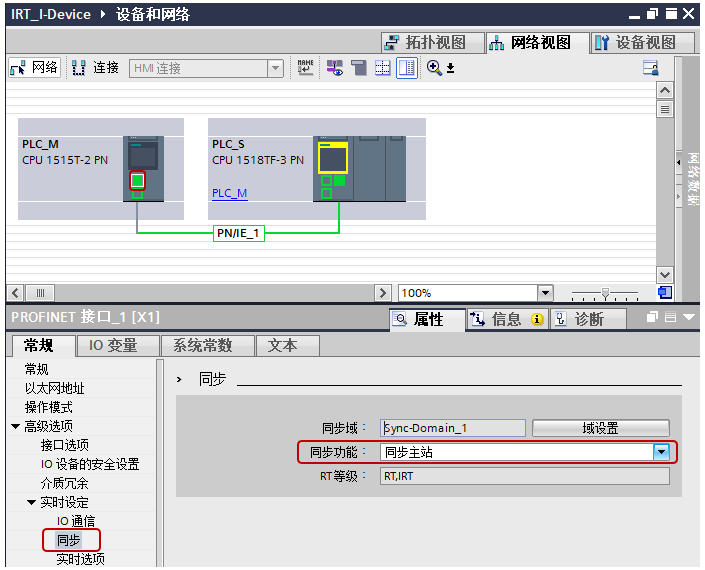Click the scroll area options icon below up arrow
705x570 pixels.
pyautogui.click(x=665, y=109)
